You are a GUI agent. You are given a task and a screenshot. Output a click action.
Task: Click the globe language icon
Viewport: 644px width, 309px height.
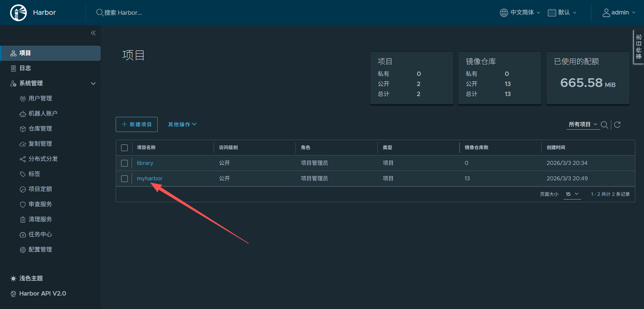504,12
